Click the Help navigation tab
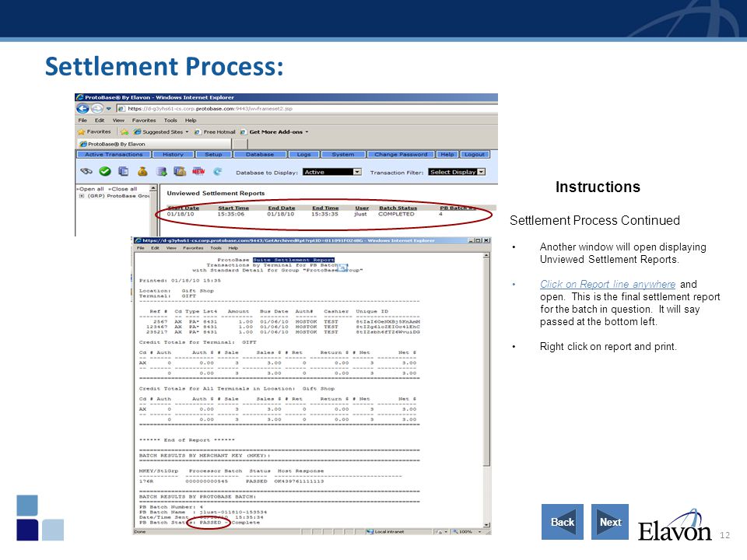747x560 pixels. coord(447,154)
